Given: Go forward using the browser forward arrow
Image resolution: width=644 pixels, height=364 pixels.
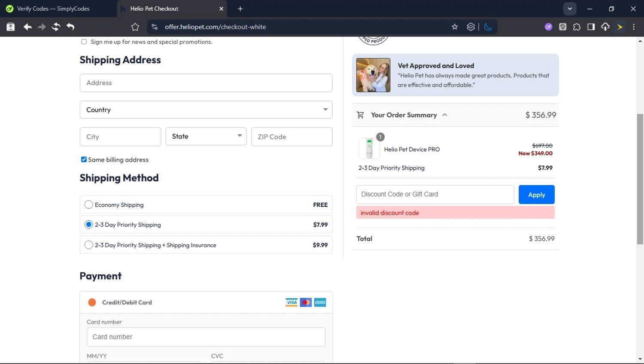Looking at the screenshot, I should coord(42,27).
